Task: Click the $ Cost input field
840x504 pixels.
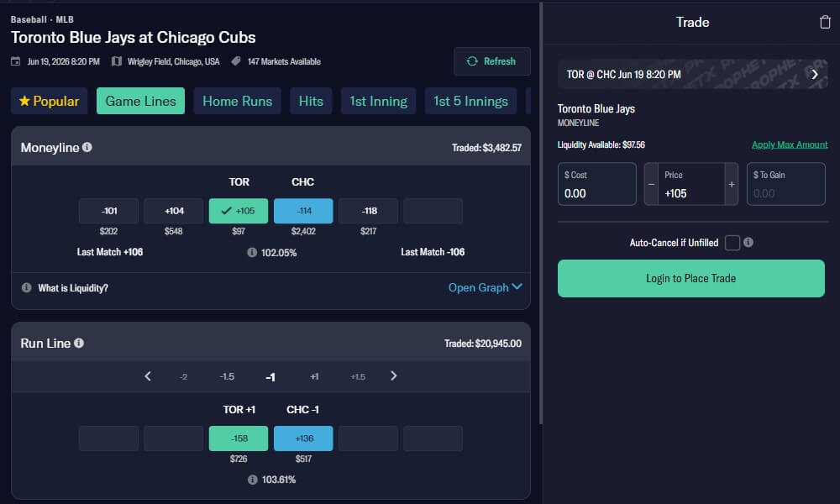Action: [x=596, y=184]
